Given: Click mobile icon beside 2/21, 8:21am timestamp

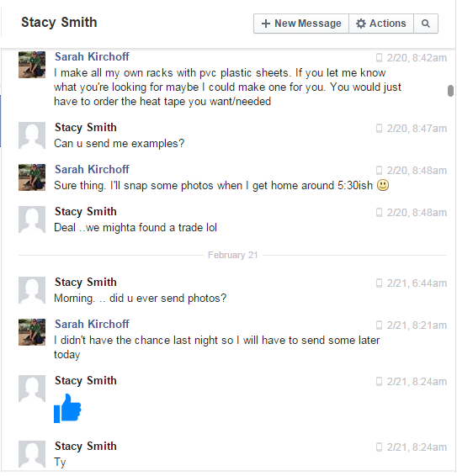Looking at the screenshot, I should coord(379,325).
